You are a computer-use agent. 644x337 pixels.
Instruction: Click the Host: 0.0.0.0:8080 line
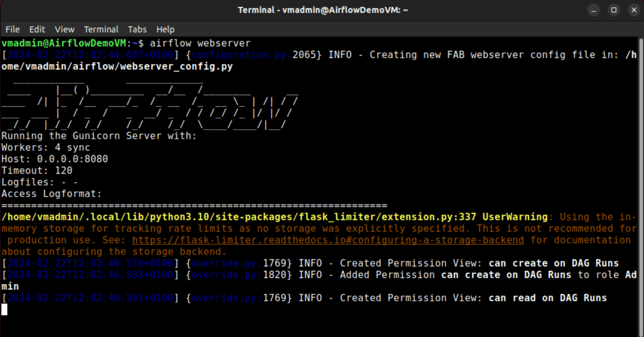(54, 159)
